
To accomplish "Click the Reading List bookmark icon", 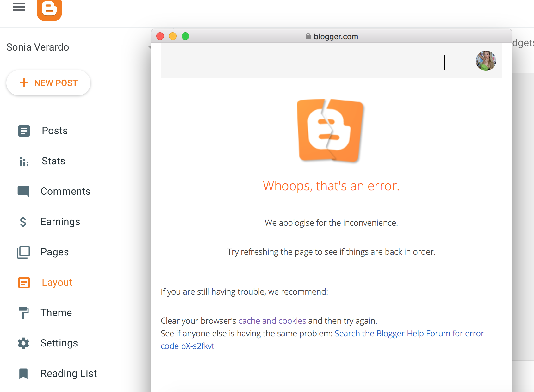I will pyautogui.click(x=23, y=374).
